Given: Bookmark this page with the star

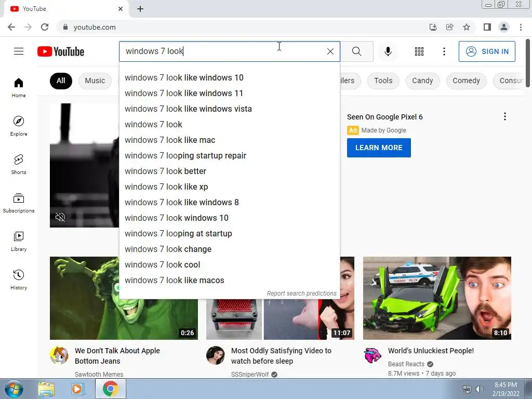Looking at the screenshot, I should pos(467,27).
